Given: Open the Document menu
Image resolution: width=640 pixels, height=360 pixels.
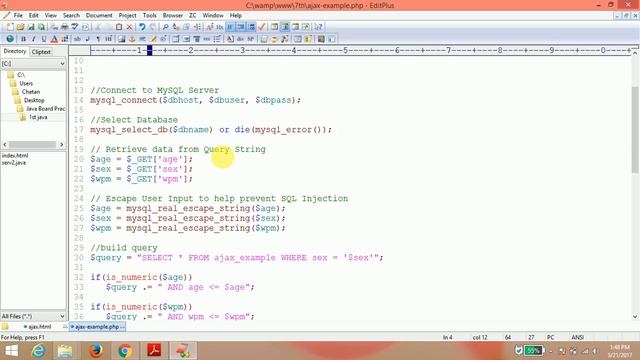Looking at the screenshot, I should point(99,16).
